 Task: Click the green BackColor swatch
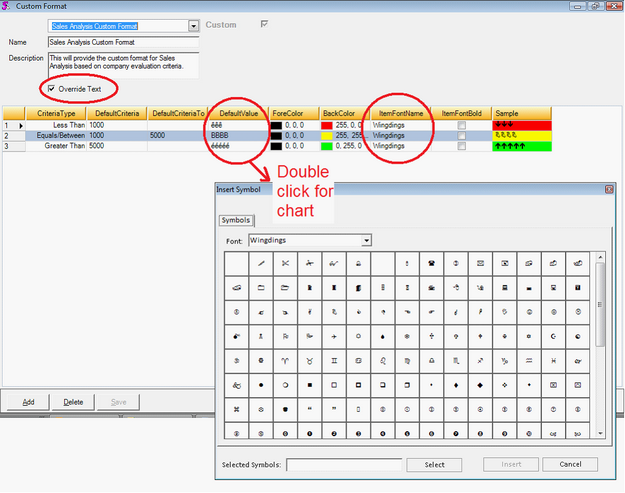327,146
